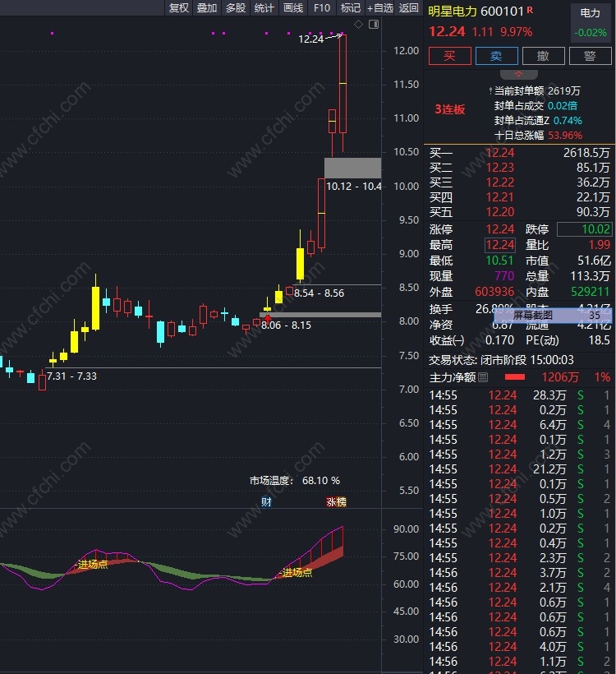This screenshot has width=616, height=674.
Task: Open the 统计 statistics tool
Action: (264, 7)
